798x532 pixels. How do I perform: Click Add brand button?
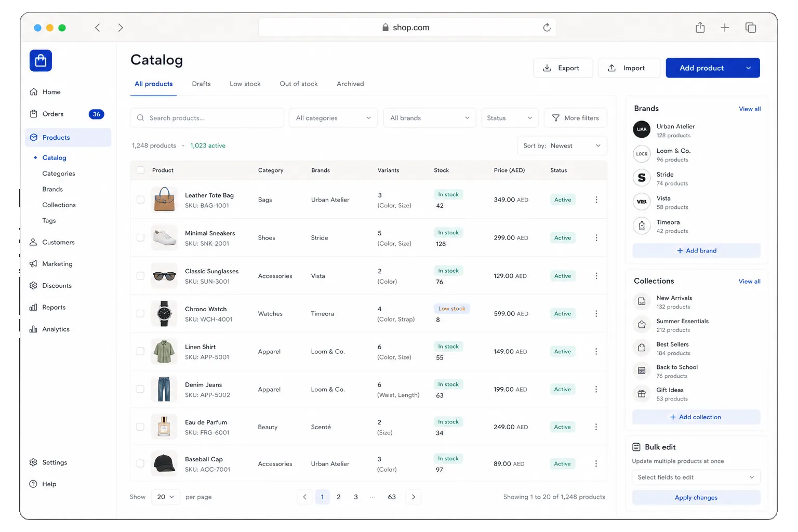tap(696, 251)
